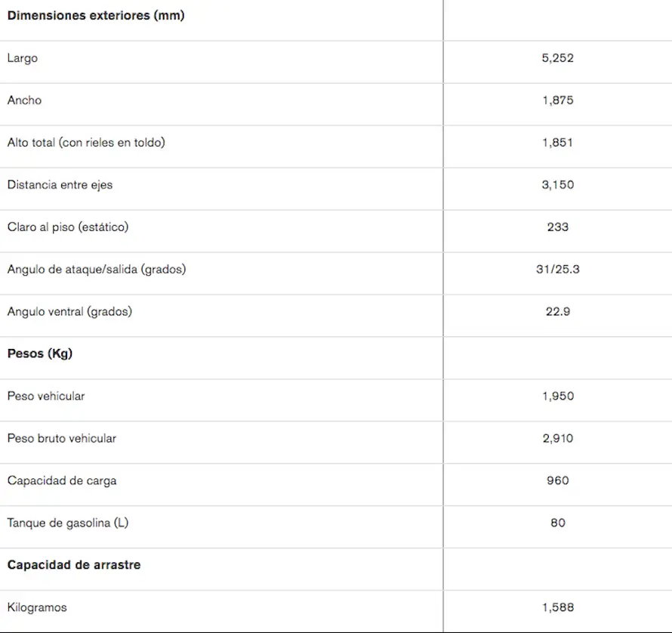
Task: Click the 'Tanque de gasolina (L)' label
Action: [68, 523]
